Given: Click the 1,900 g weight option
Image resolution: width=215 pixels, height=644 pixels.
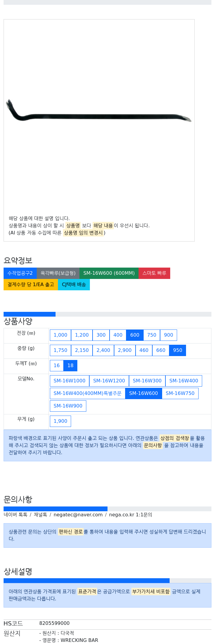Looking at the screenshot, I should pyautogui.click(x=60, y=421).
